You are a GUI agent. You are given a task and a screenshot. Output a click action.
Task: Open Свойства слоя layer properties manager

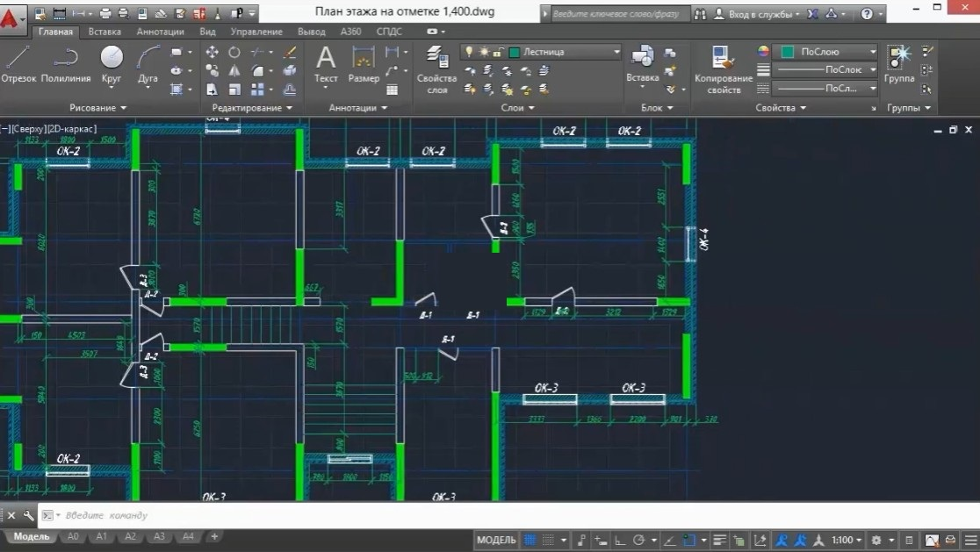point(437,69)
